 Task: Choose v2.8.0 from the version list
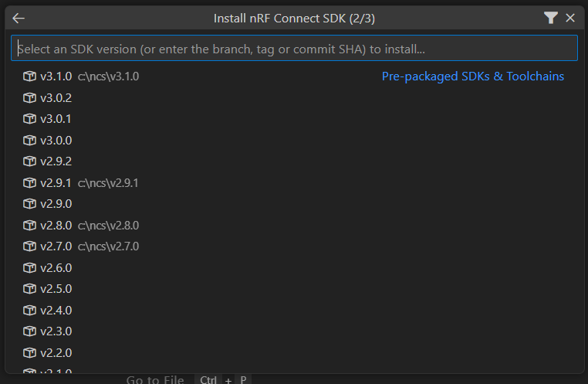56,226
